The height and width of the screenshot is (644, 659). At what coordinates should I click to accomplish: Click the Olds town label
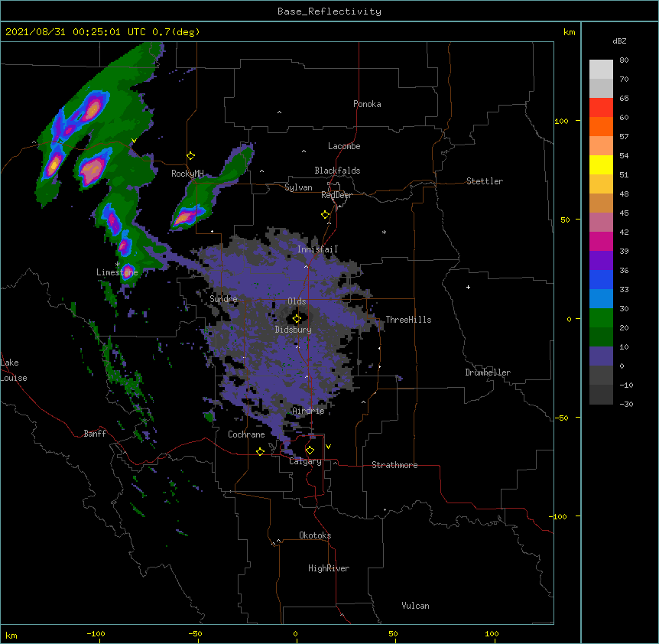click(297, 301)
